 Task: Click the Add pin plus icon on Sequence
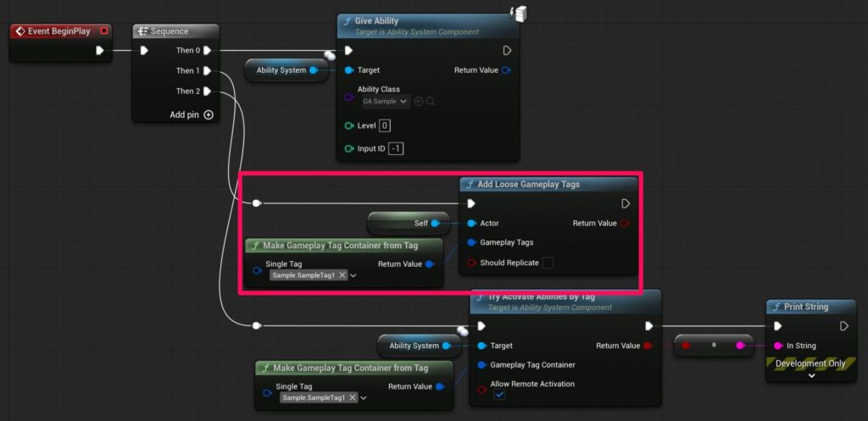[x=209, y=114]
